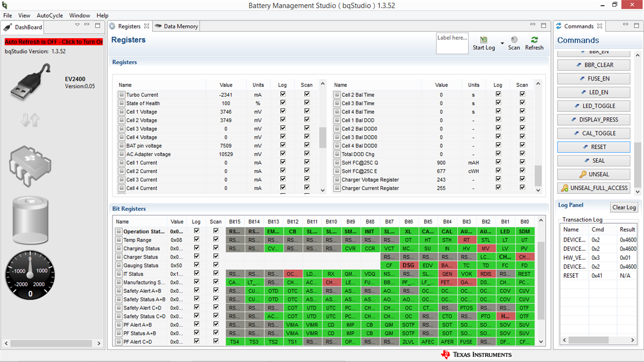
Task: Click the lock icon beside Turbo Current
Action: (x=121, y=95)
